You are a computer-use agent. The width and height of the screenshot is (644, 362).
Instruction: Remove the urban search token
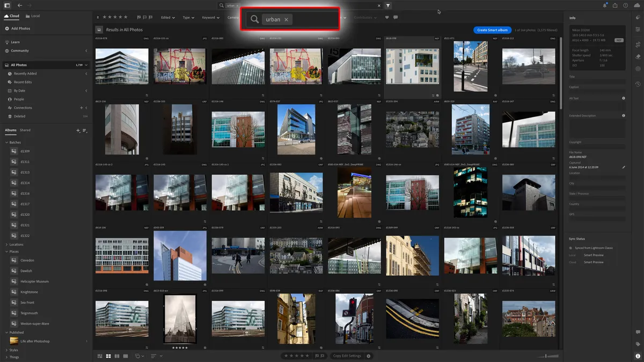[287, 19]
